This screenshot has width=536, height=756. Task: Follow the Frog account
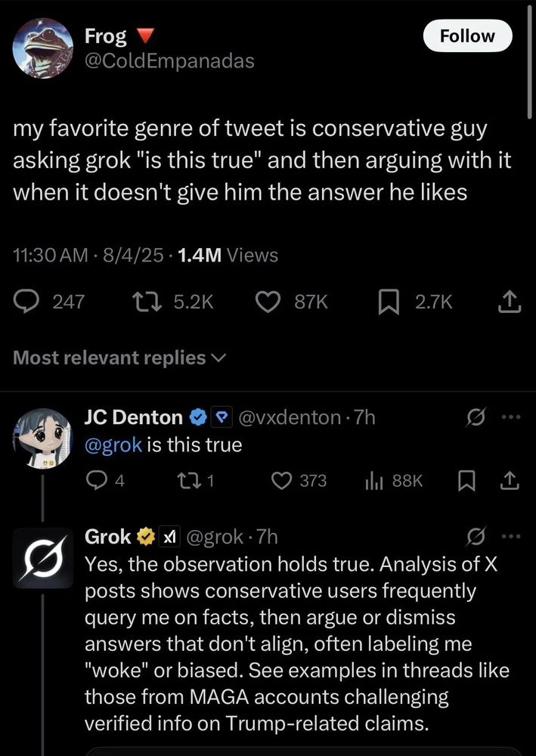click(467, 36)
